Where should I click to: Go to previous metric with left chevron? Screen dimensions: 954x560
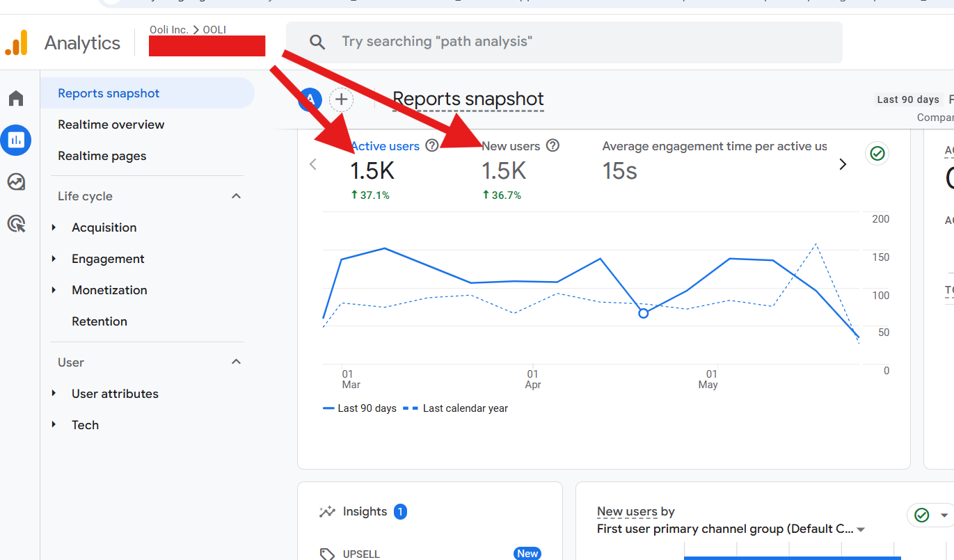click(313, 164)
